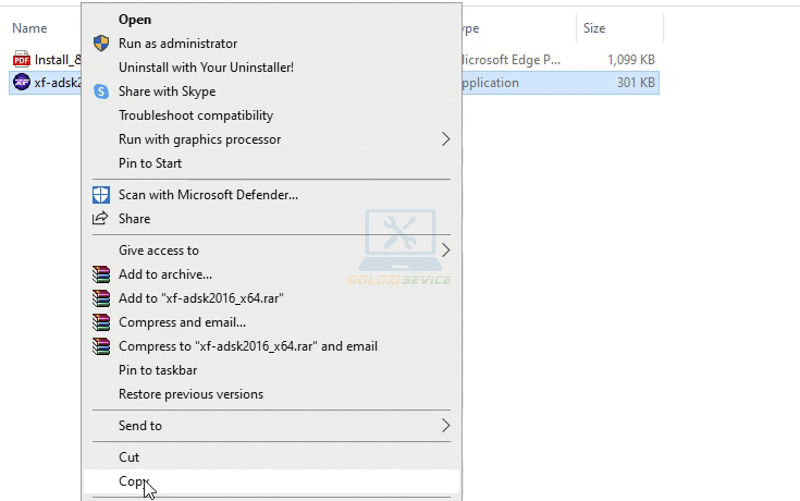Expand the Give access to submenu arrow
This screenshot has height=501, width=800.
[445, 250]
